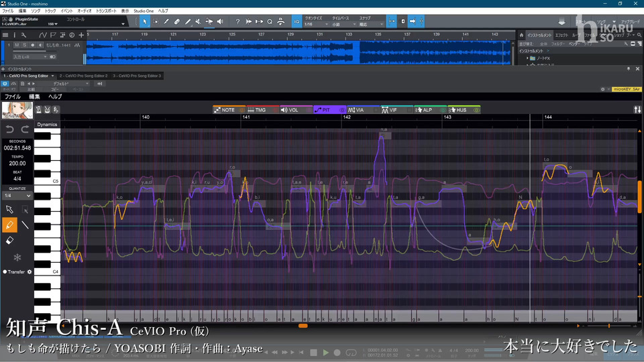
Task: Click the Dynamics label button
Action: (x=47, y=125)
